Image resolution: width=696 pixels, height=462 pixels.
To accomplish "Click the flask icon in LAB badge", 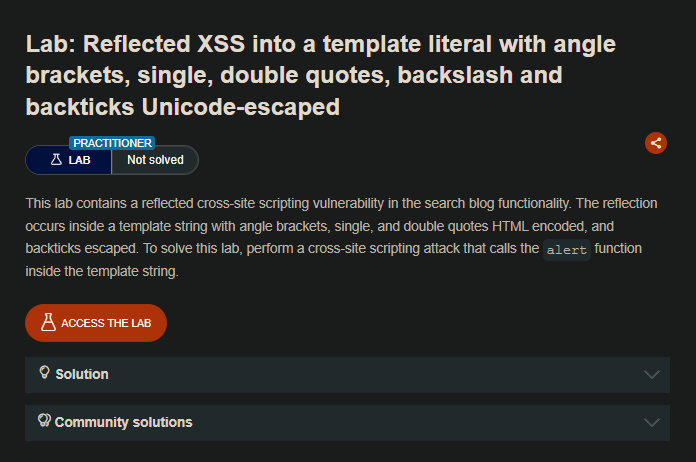I will pyautogui.click(x=56, y=160).
